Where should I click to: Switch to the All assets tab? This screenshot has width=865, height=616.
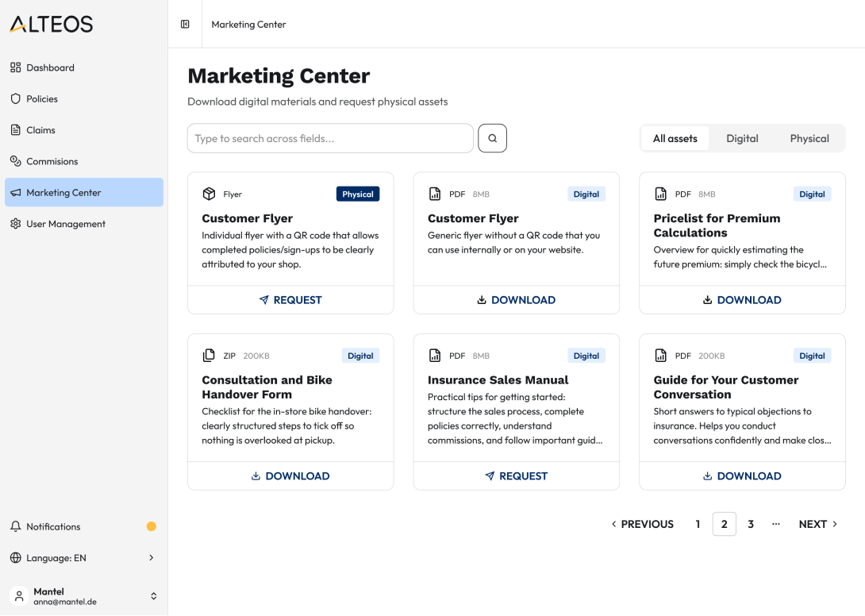pyautogui.click(x=675, y=139)
